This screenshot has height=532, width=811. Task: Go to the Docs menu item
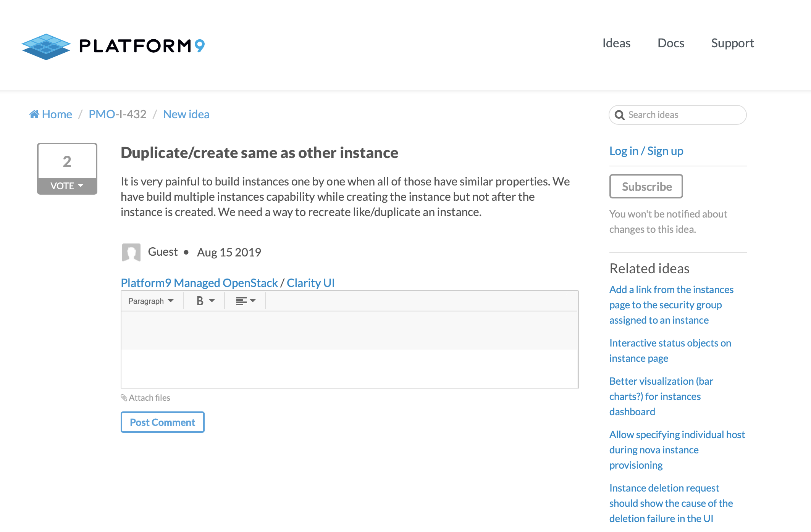pos(670,43)
